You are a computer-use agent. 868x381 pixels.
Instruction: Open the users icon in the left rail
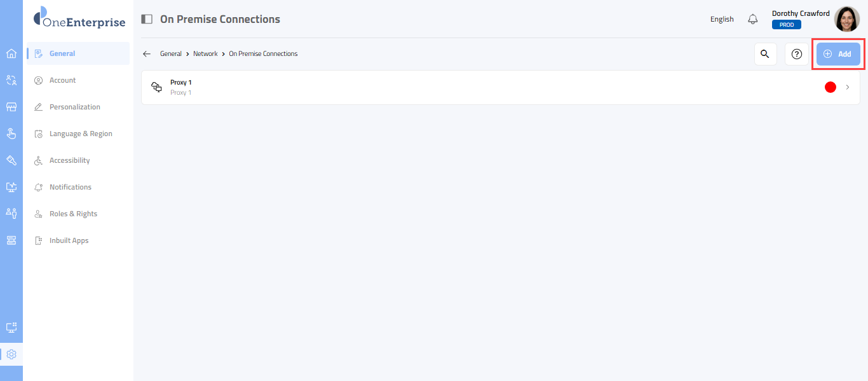(11, 80)
